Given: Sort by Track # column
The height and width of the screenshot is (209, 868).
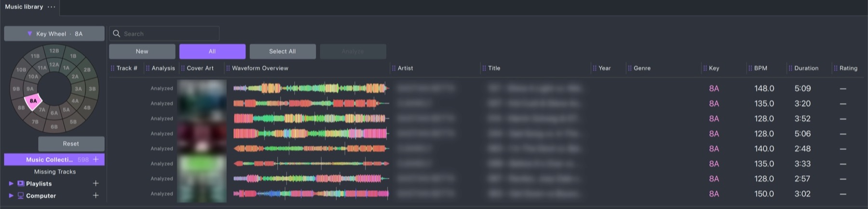Looking at the screenshot, I should [x=127, y=68].
